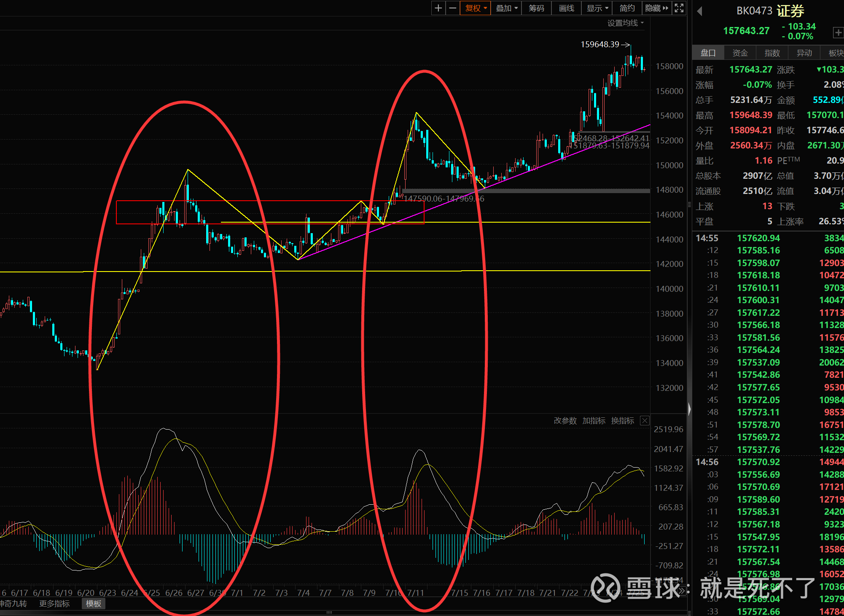Image resolution: width=844 pixels, height=616 pixels.
Task: Click BK0473 证券 title
Action: click(770, 11)
